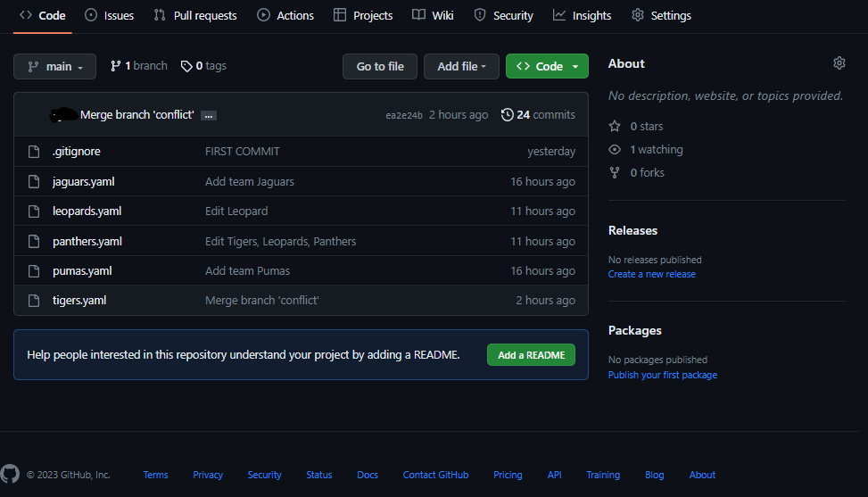Open Pricing footer link

(508, 475)
